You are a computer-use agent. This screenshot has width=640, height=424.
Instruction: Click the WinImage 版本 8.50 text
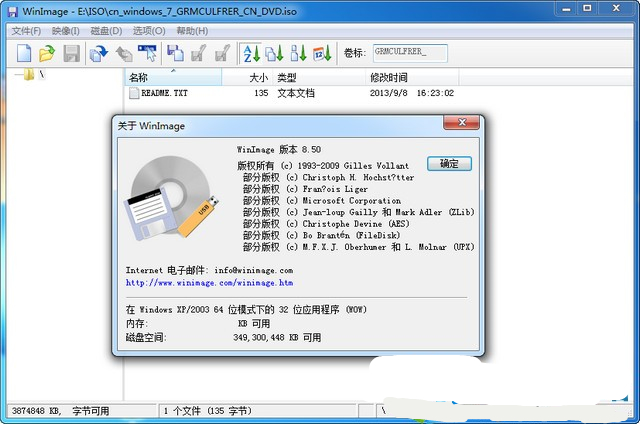(x=279, y=149)
